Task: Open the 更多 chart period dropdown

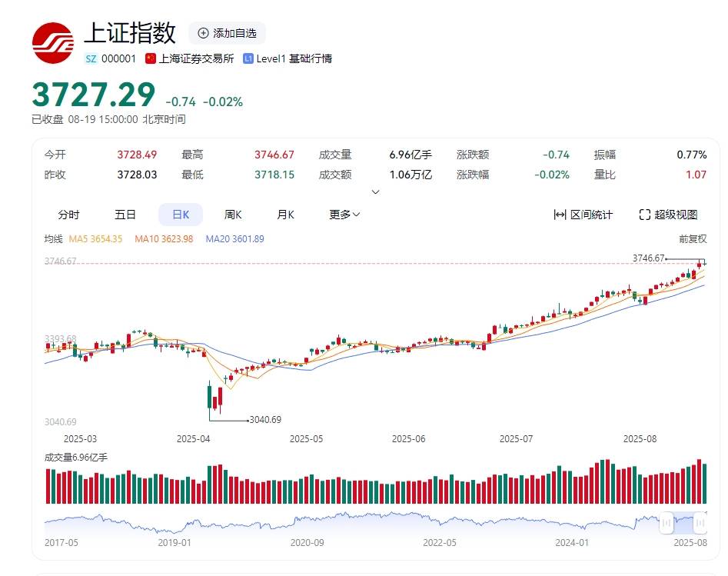Action: point(341,215)
